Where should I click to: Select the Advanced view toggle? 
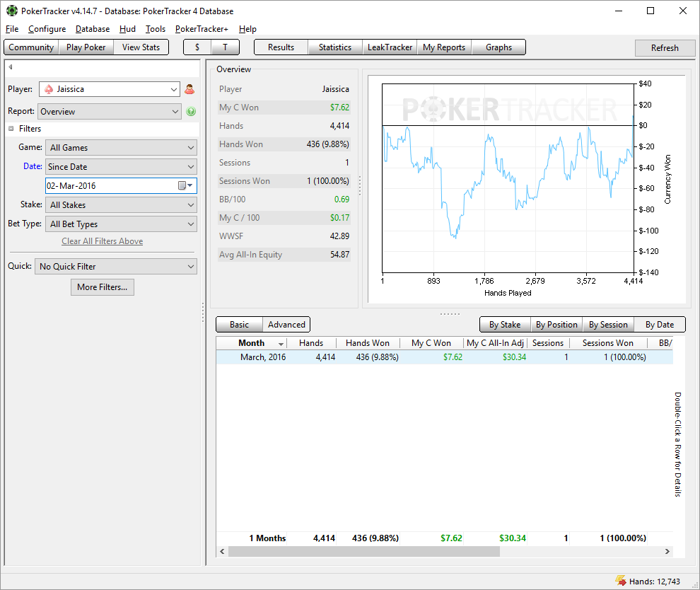pos(286,325)
